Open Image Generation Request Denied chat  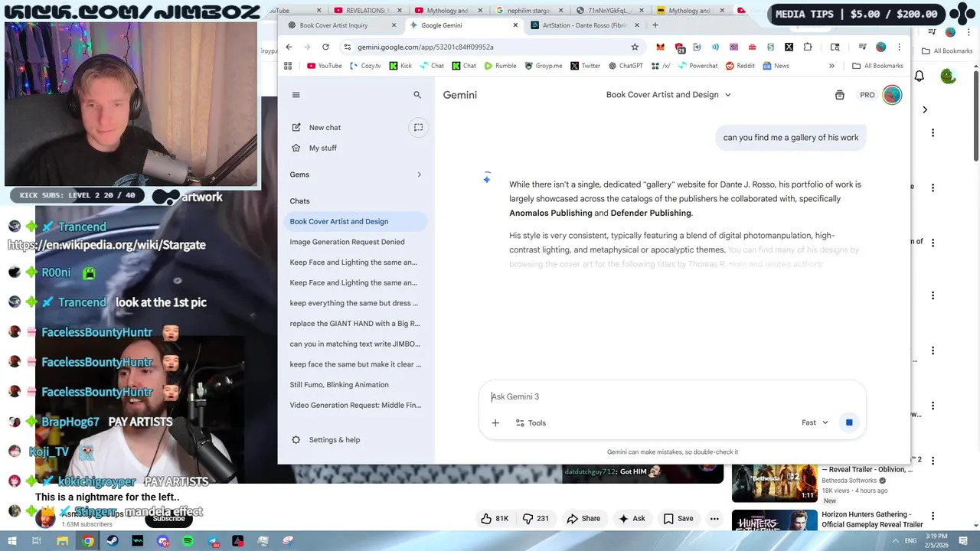(x=355, y=242)
